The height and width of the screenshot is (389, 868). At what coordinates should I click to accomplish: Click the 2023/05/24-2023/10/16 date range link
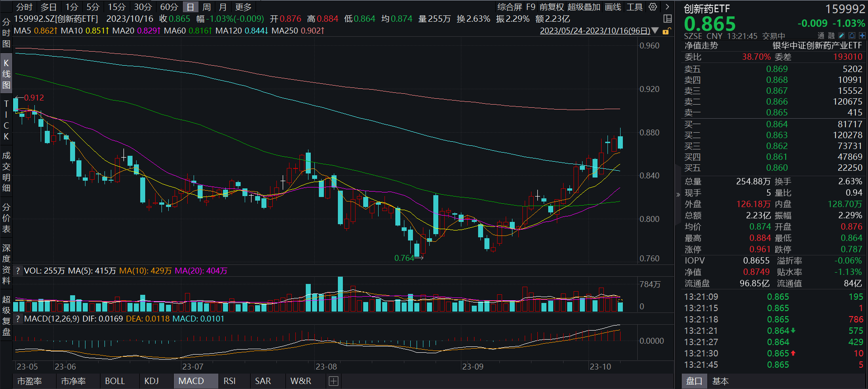pos(595,30)
